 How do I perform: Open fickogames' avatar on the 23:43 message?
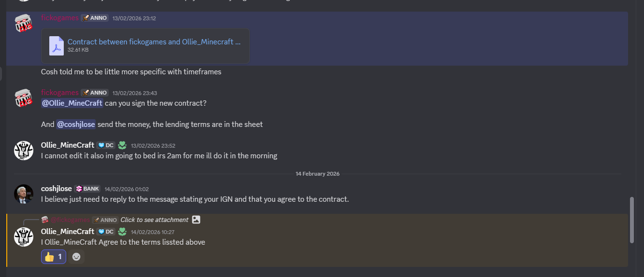tap(24, 98)
